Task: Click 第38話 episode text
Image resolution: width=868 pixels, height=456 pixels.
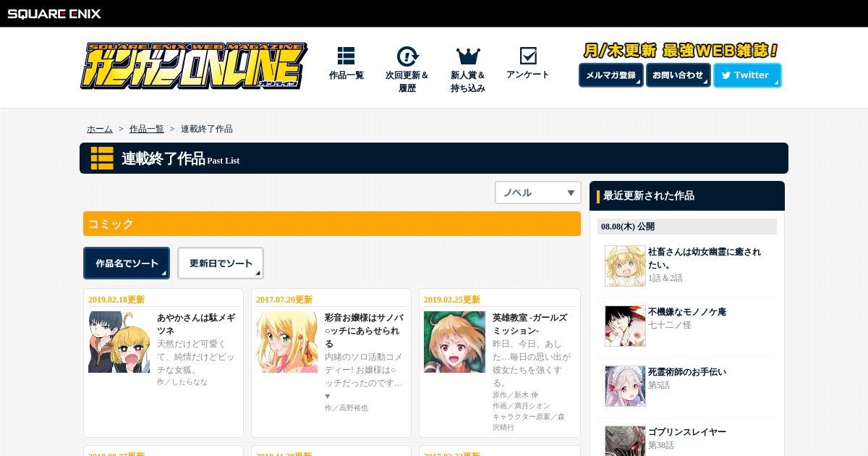Action: [662, 445]
